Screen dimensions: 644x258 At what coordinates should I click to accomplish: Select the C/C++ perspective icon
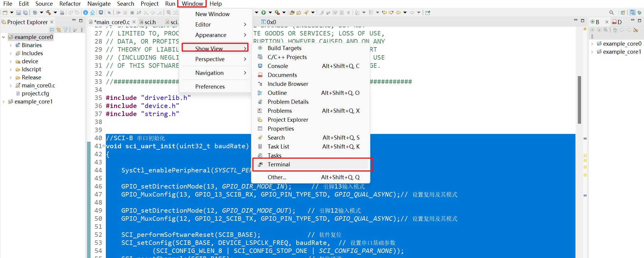point(632,13)
